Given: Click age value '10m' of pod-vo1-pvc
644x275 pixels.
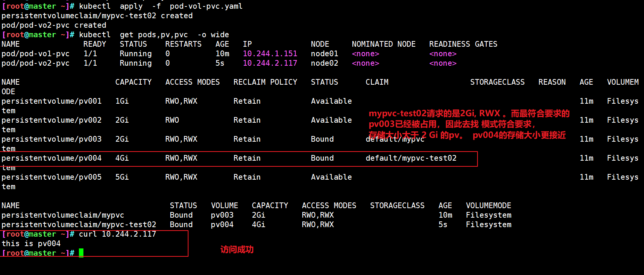Looking at the screenshot, I should pos(222,54).
